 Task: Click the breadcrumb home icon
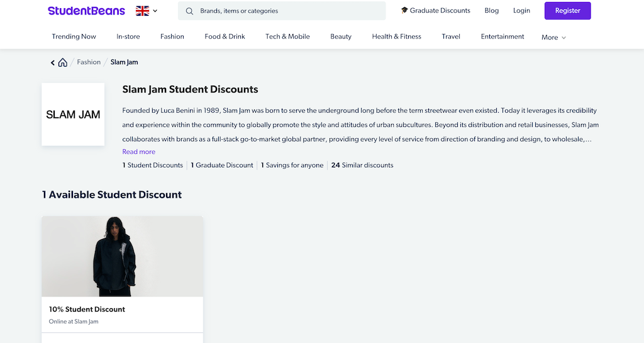point(62,62)
